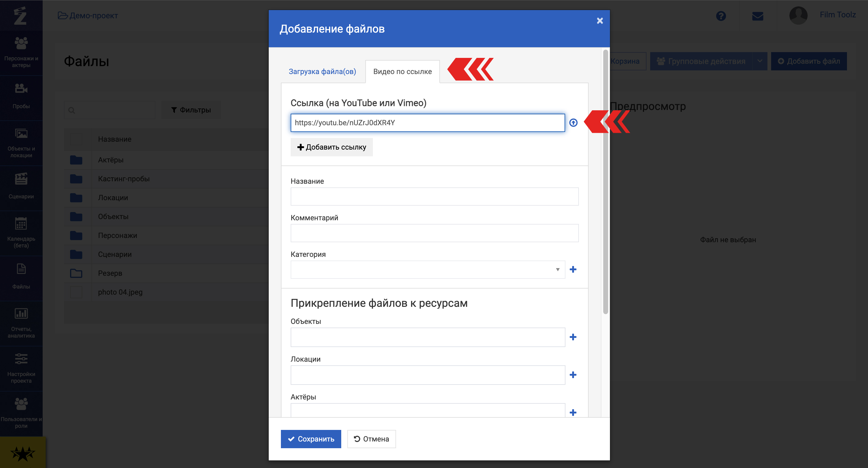Click the Сохранить button
Image resolution: width=868 pixels, height=468 pixels.
point(311,439)
